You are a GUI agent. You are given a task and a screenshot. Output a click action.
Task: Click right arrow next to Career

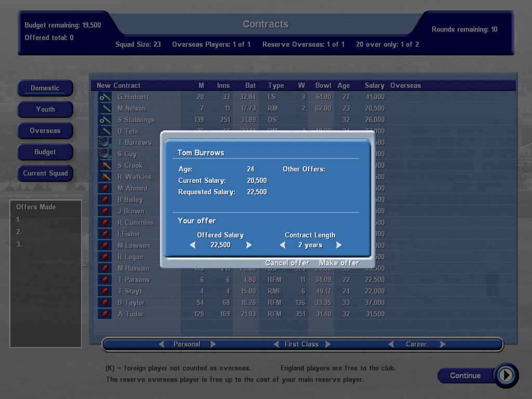coord(443,344)
